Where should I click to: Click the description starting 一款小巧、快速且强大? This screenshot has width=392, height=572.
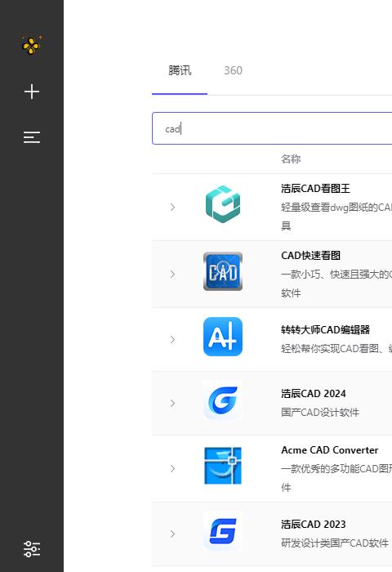(x=336, y=284)
